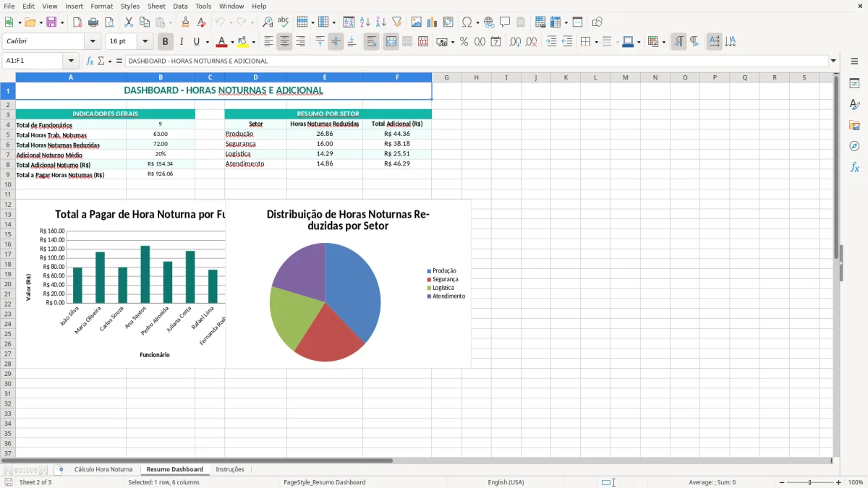The width and height of the screenshot is (868, 488).
Task: Insert Image icon
Action: pos(417,22)
